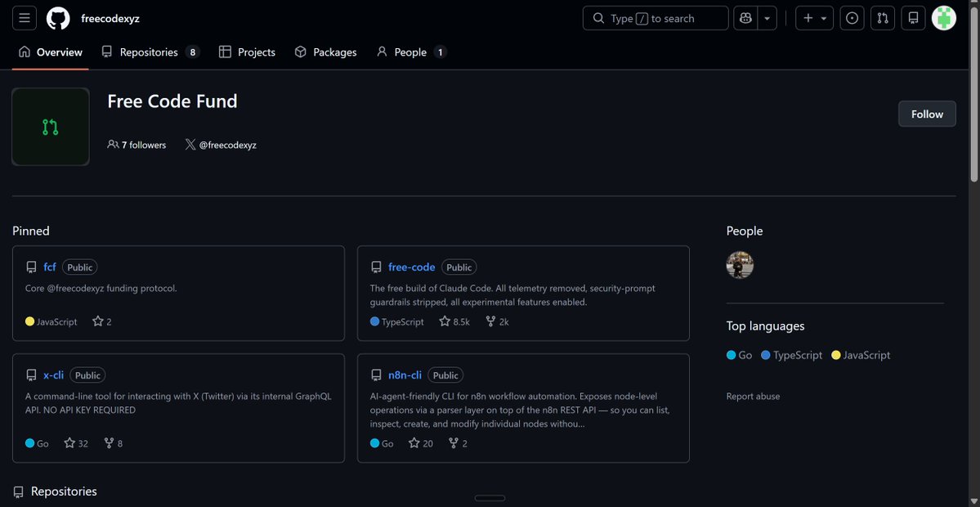This screenshot has height=507, width=980.
Task: Click the Free Code Fund organization avatar
Action: [x=51, y=127]
